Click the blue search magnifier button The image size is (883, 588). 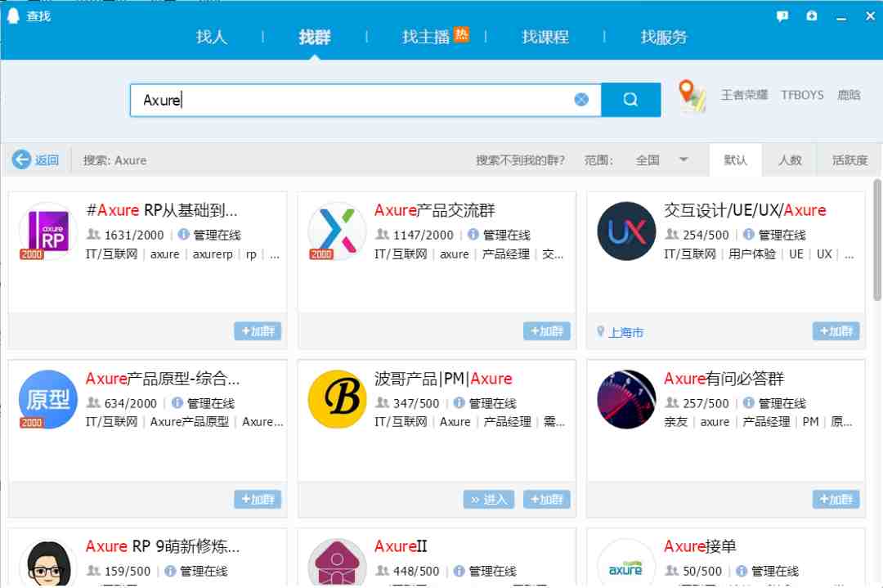point(630,100)
